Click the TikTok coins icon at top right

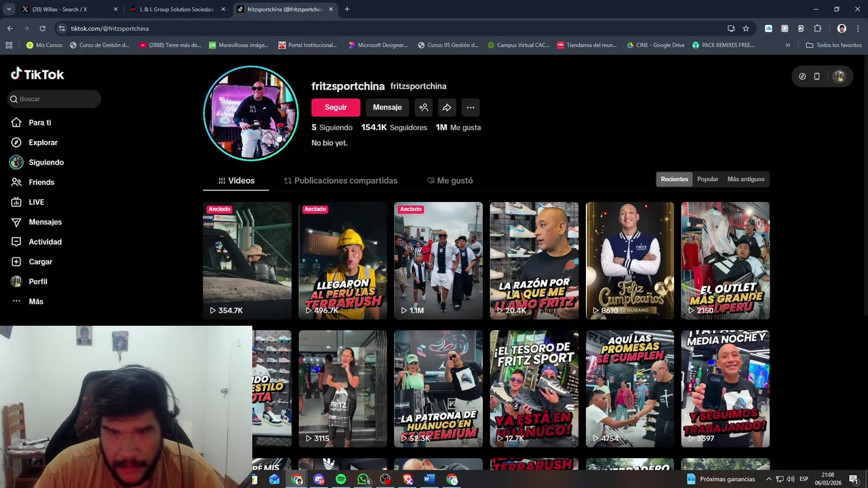click(x=802, y=77)
